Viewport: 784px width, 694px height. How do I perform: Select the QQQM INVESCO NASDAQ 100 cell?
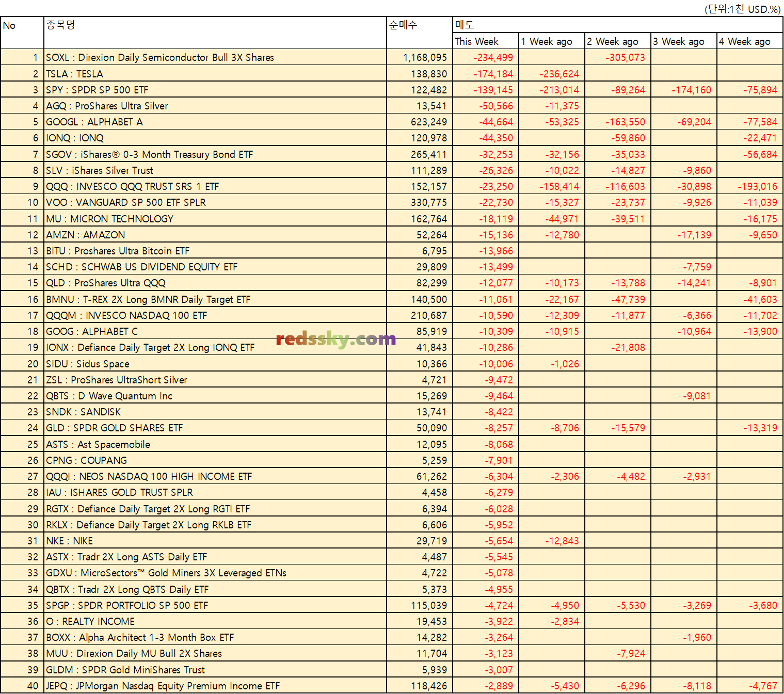(215, 315)
